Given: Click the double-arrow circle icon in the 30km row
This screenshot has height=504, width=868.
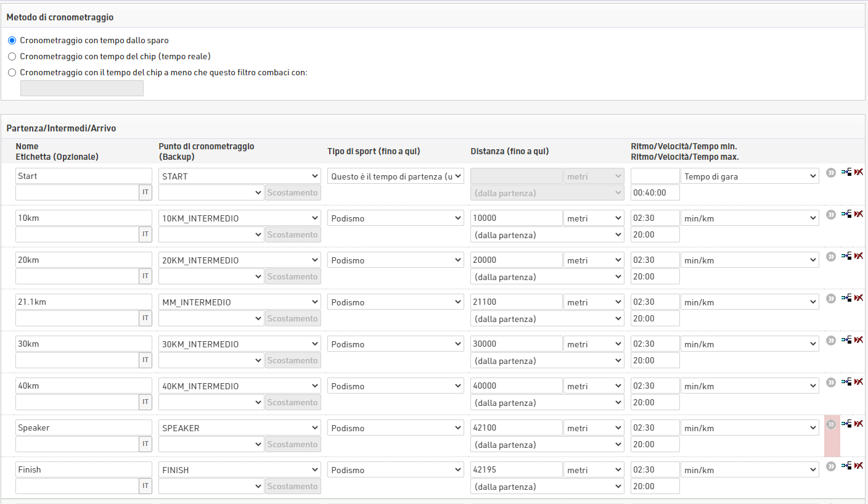Looking at the screenshot, I should point(831,341).
